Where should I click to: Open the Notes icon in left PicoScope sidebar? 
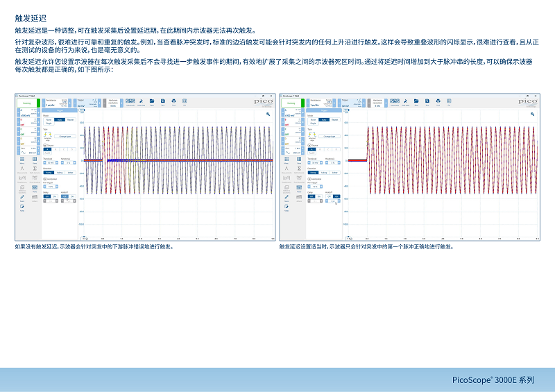pyautogui.click(x=22, y=208)
